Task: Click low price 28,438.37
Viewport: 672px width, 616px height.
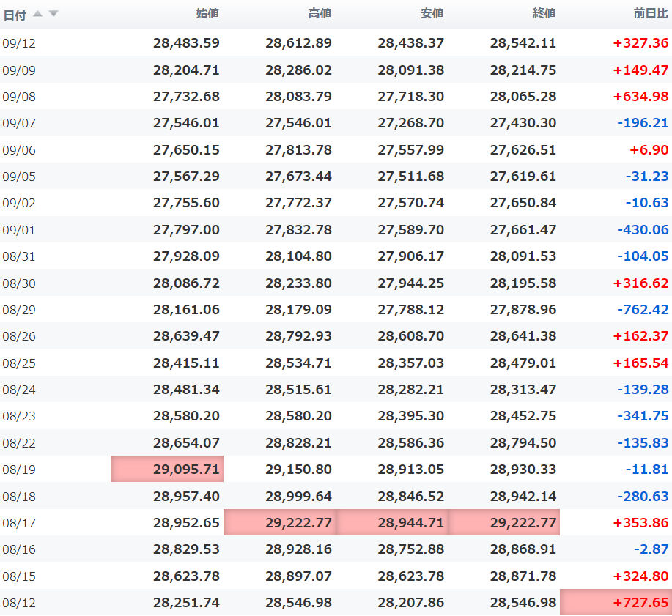Action: coord(411,42)
